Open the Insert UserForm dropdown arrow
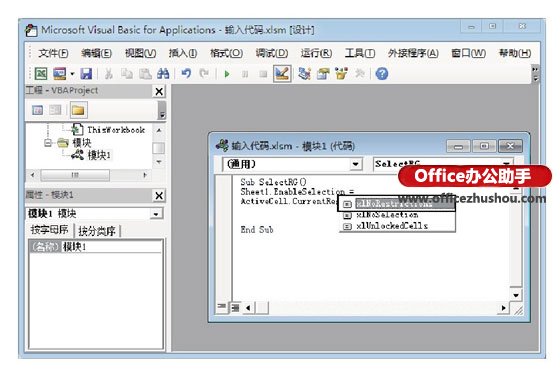The width and height of the screenshot is (560, 372). [x=72, y=74]
